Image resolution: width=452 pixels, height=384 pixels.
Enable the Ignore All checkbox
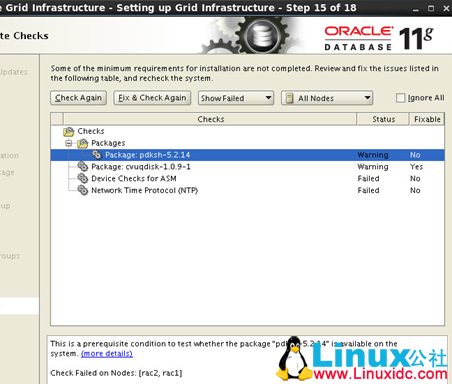click(x=400, y=98)
